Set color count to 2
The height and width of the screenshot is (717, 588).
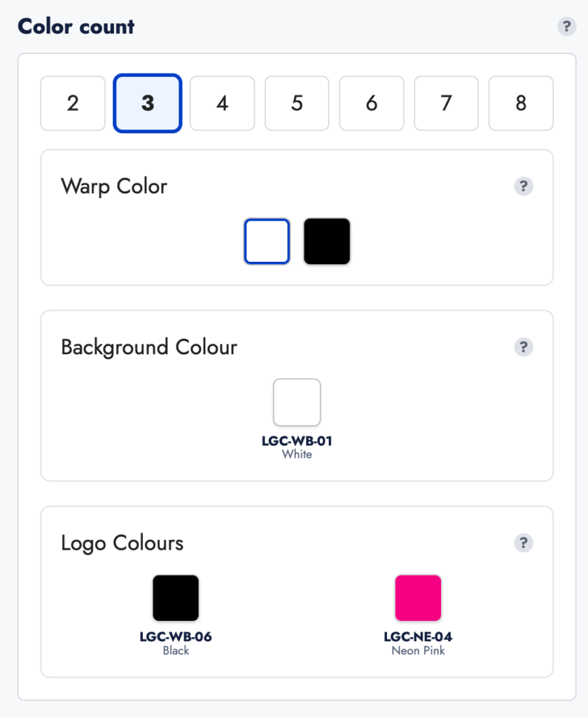pyautogui.click(x=73, y=104)
